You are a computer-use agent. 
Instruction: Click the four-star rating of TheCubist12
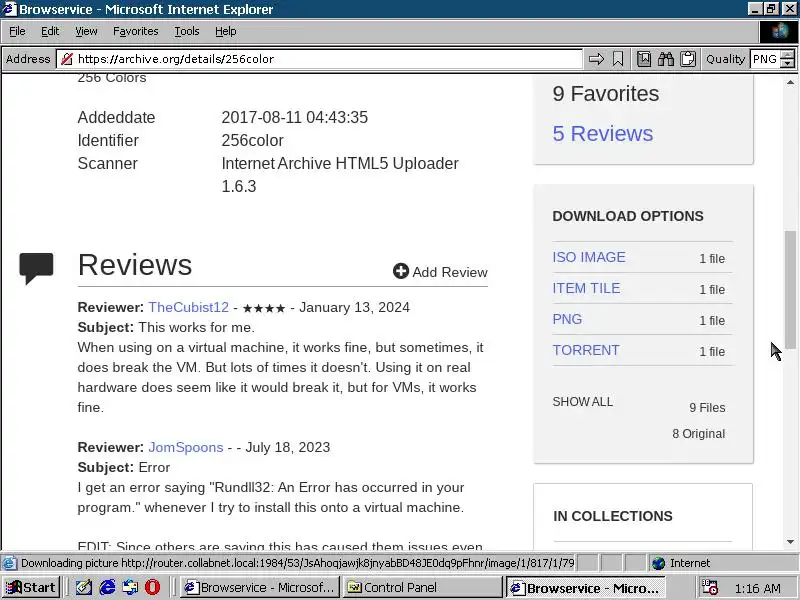coord(264,308)
